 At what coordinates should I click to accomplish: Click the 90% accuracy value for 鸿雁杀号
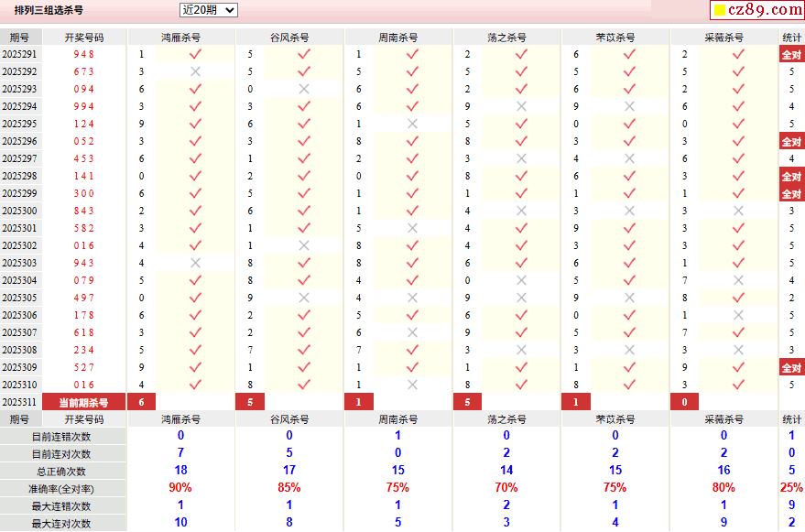pos(180,488)
